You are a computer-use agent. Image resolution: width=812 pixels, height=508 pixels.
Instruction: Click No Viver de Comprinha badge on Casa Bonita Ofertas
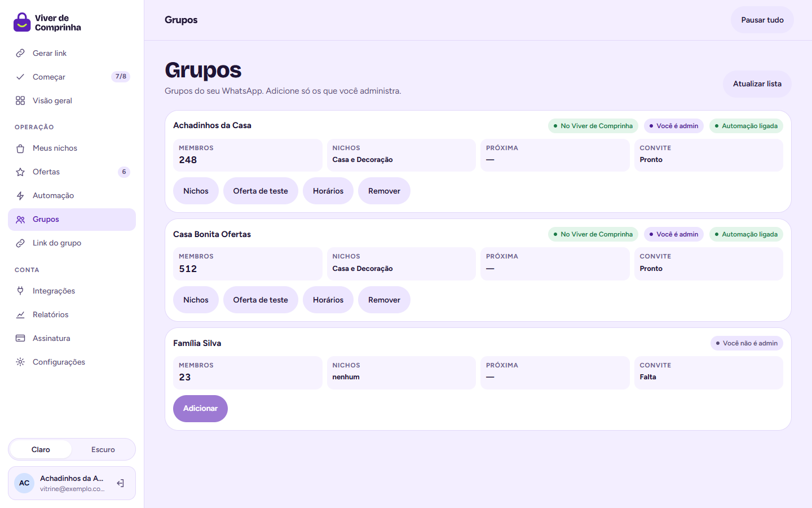point(593,234)
